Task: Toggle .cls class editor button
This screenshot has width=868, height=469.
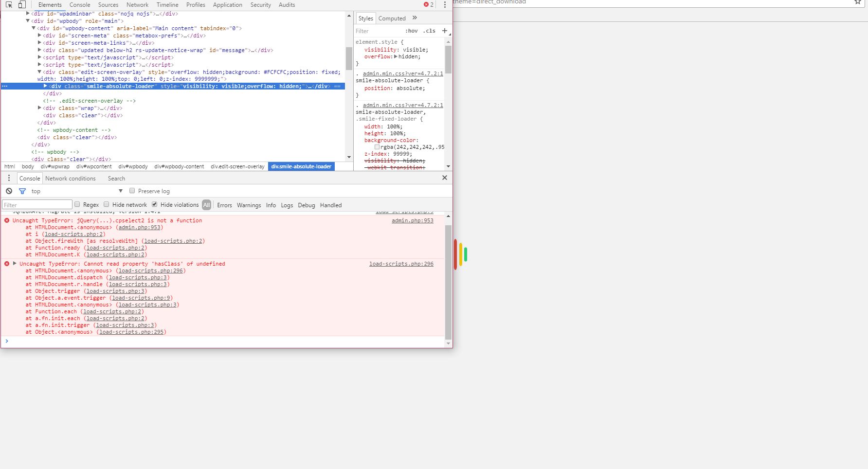Action: [x=429, y=31]
